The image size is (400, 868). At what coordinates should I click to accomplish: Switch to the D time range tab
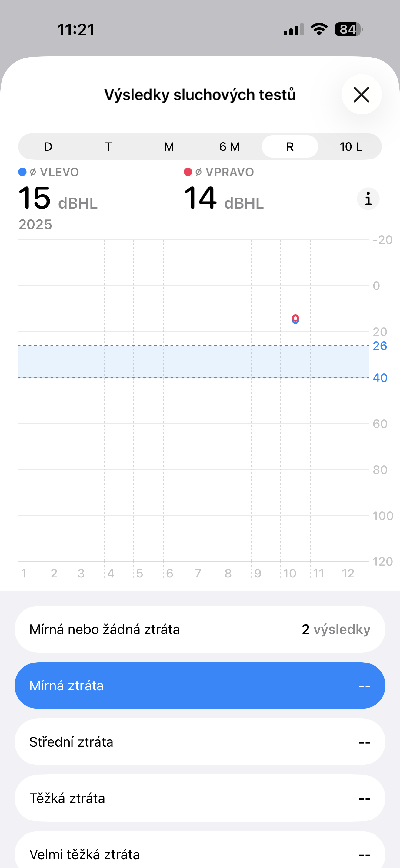(x=48, y=146)
